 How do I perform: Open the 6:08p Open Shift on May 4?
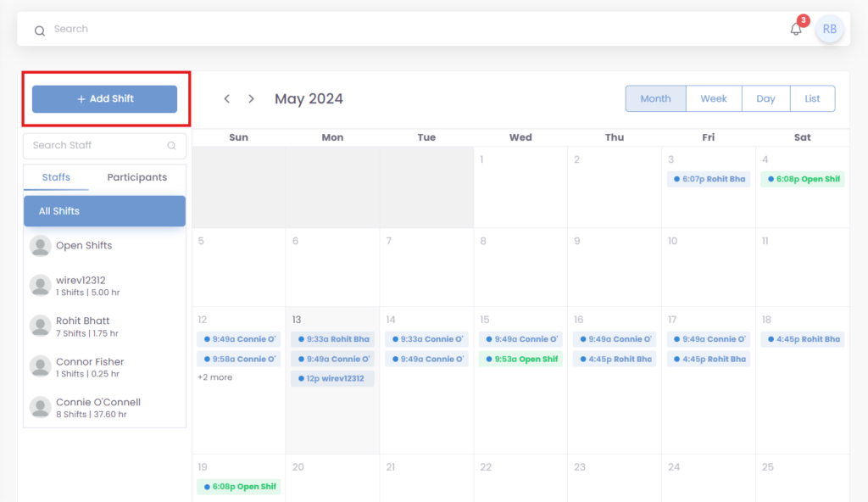point(802,179)
